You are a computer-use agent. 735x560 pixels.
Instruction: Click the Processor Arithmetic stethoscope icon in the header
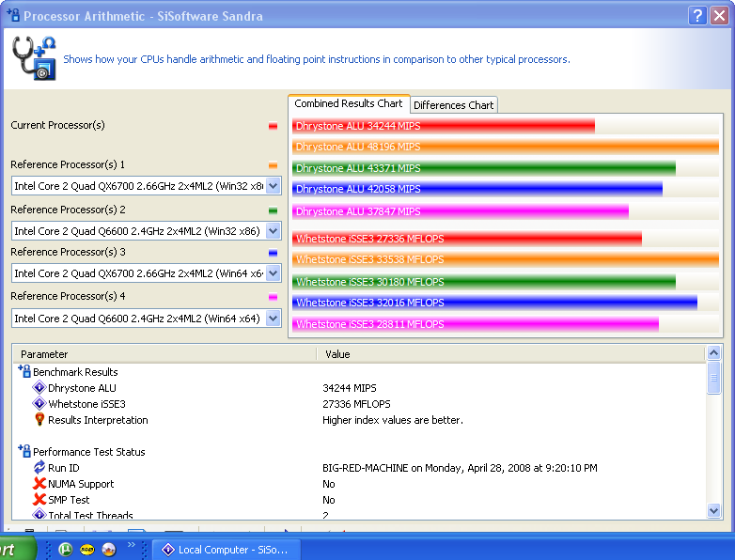(34, 58)
